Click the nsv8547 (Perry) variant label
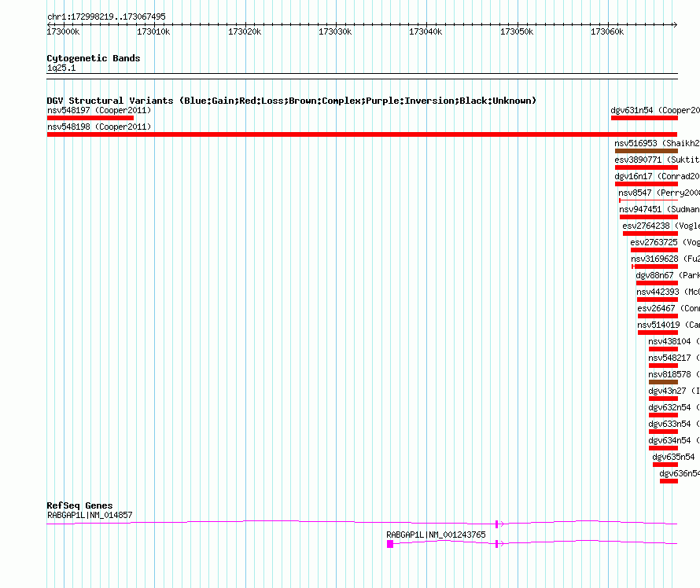 click(x=659, y=193)
